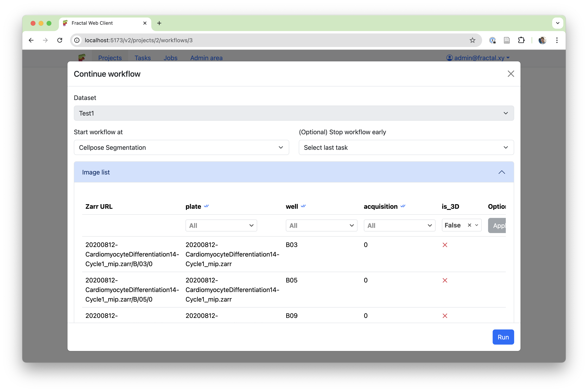This screenshot has width=588, height=392.
Task: Click the B03 well cell
Action: click(291, 245)
